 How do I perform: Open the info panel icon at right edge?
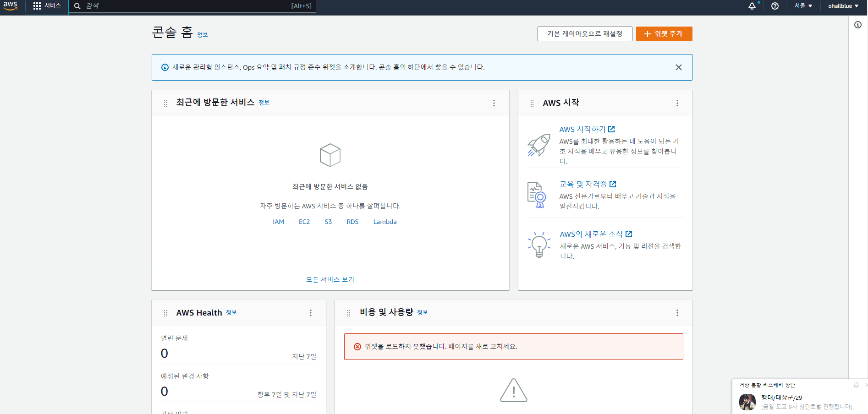tap(858, 25)
